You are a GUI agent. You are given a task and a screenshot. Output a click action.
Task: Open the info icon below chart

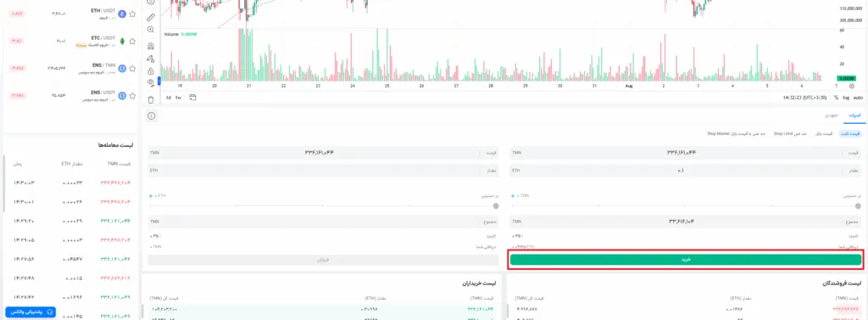pyautogui.click(x=151, y=116)
